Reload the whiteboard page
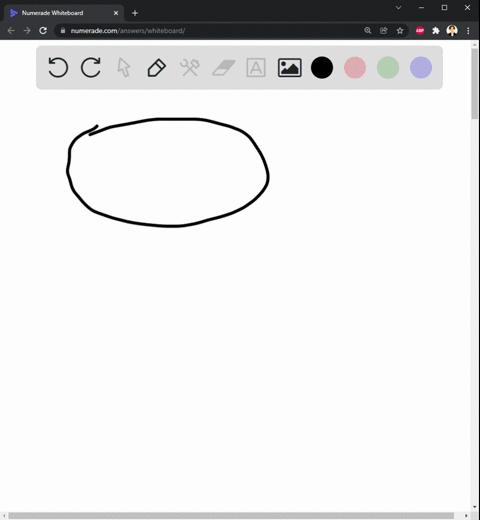 [x=43, y=31]
